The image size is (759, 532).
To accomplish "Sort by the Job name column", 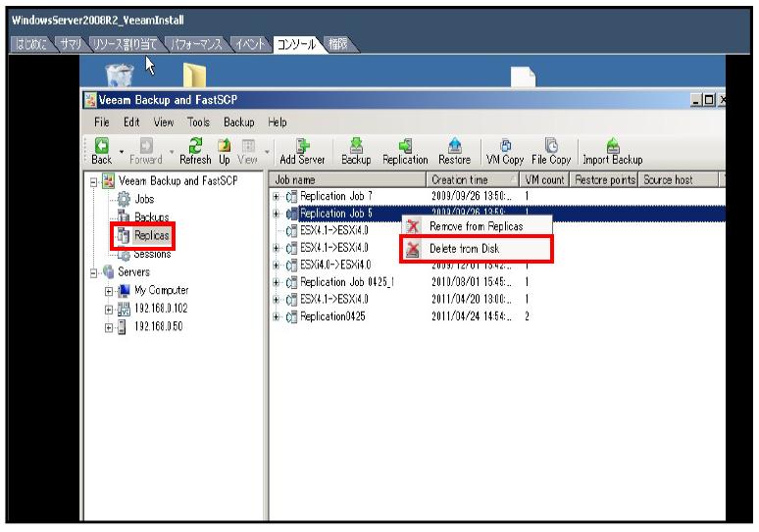I will coord(347,180).
